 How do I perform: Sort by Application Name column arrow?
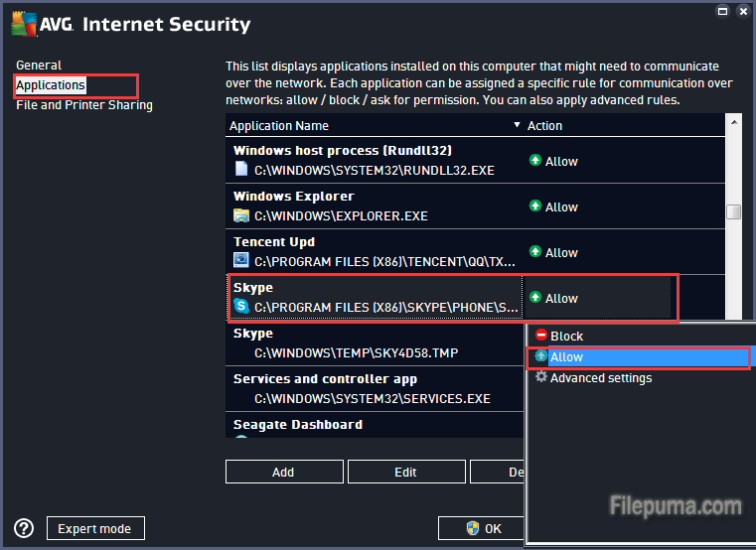pyautogui.click(x=517, y=126)
